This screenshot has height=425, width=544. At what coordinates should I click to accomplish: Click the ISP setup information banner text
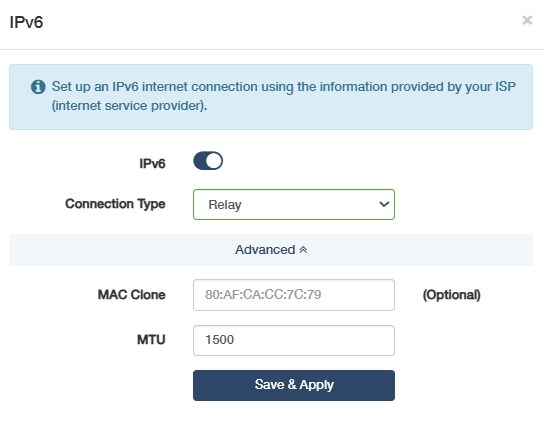click(x=283, y=96)
